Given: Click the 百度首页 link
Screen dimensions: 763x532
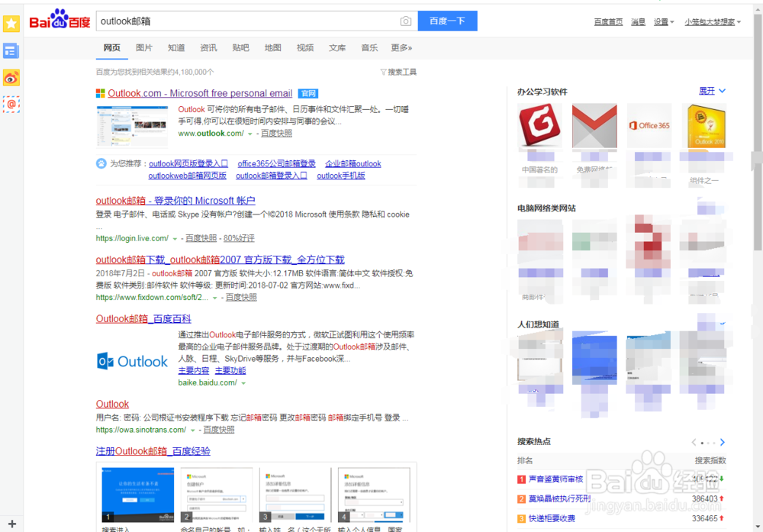Looking at the screenshot, I should pyautogui.click(x=608, y=22).
